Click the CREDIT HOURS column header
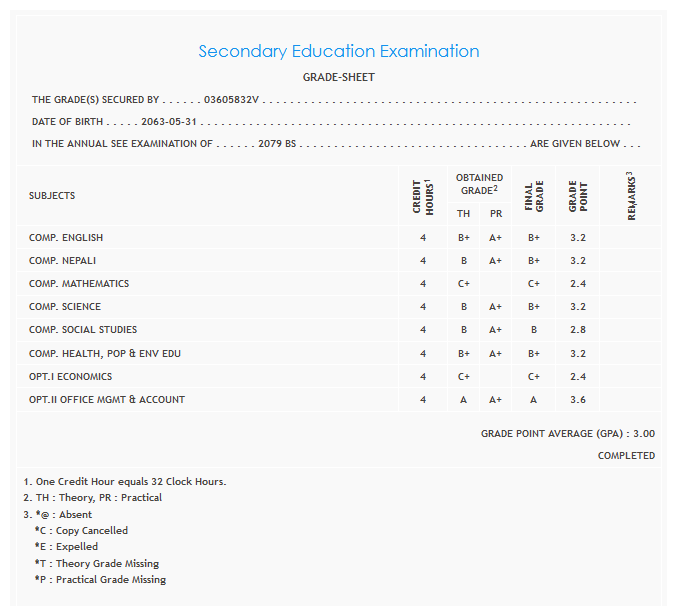Screen dimensions: 680x606 [x=423, y=196]
